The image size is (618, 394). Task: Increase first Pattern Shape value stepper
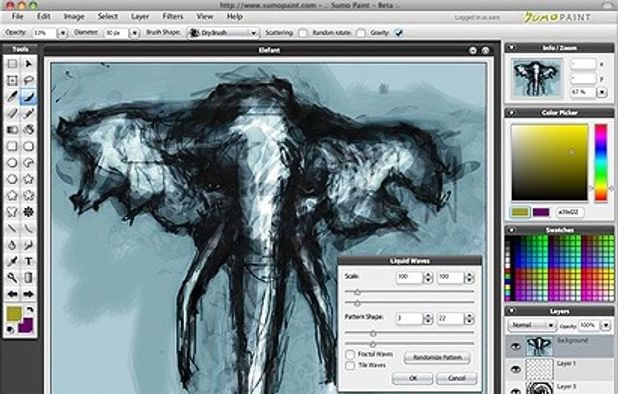pos(428,316)
